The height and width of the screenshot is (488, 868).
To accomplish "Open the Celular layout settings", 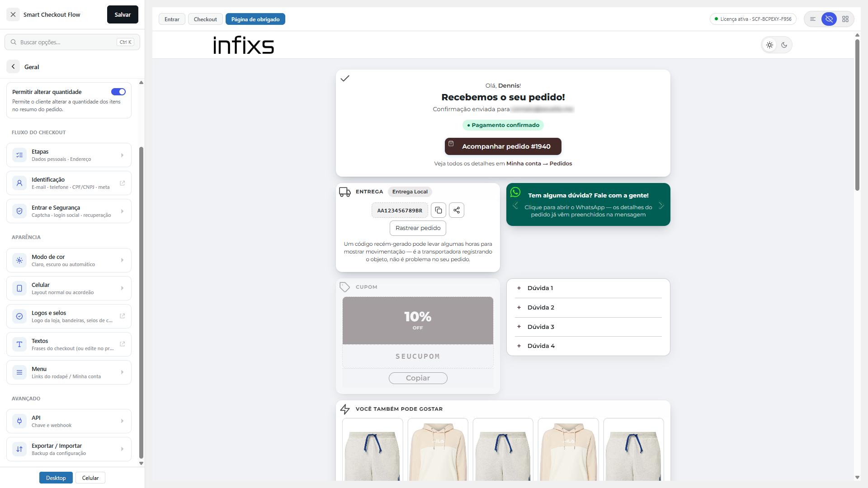I will (x=69, y=288).
